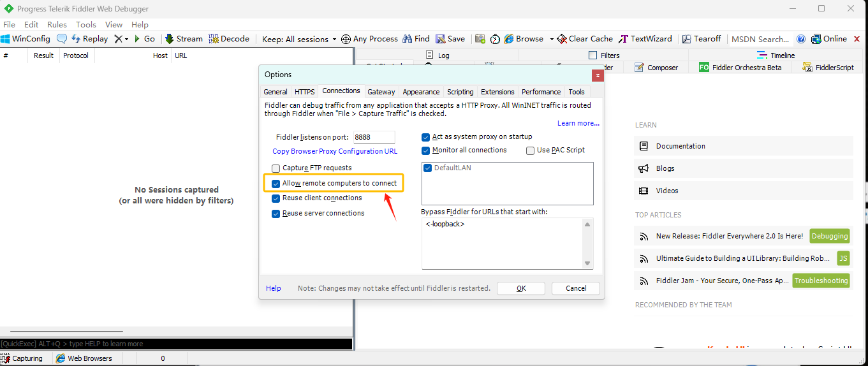Click the blue help question icon
The height and width of the screenshot is (366, 868).
tap(801, 39)
